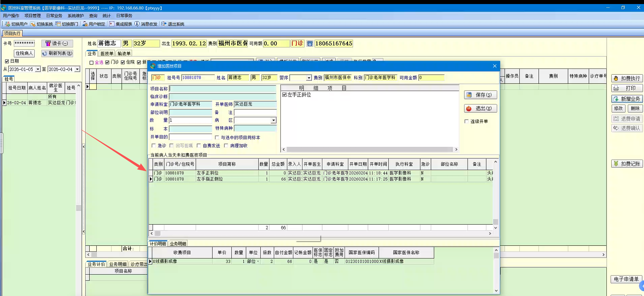Image resolution: width=644 pixels, height=296 pixels.
Task: Check the 自费发送 checkbox
Action: (x=199, y=145)
